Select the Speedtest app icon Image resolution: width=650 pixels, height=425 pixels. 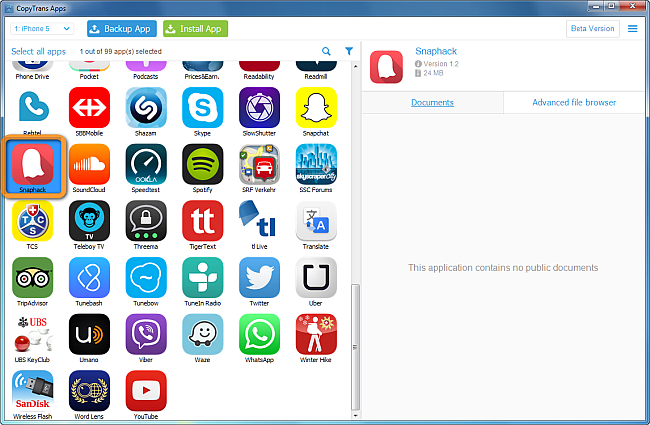point(146,164)
